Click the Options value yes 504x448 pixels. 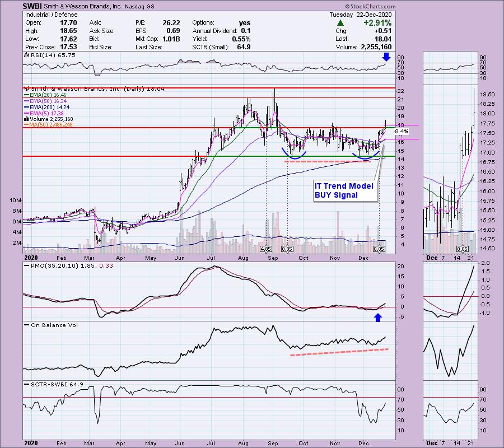point(245,23)
